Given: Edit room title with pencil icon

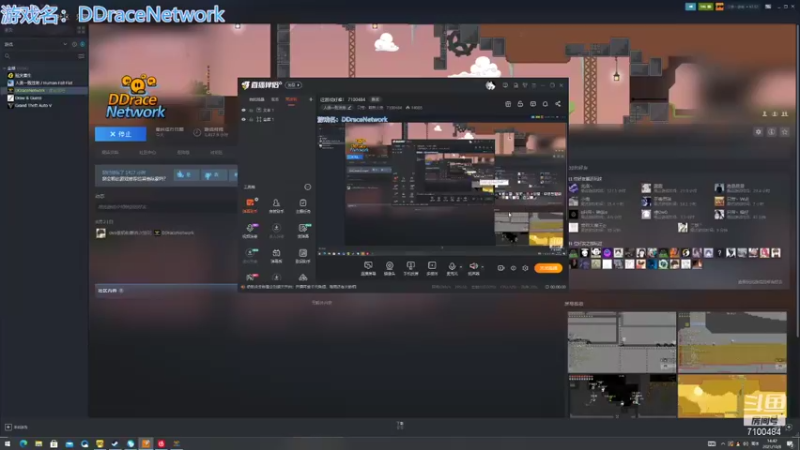Looking at the screenshot, I should [x=349, y=108].
